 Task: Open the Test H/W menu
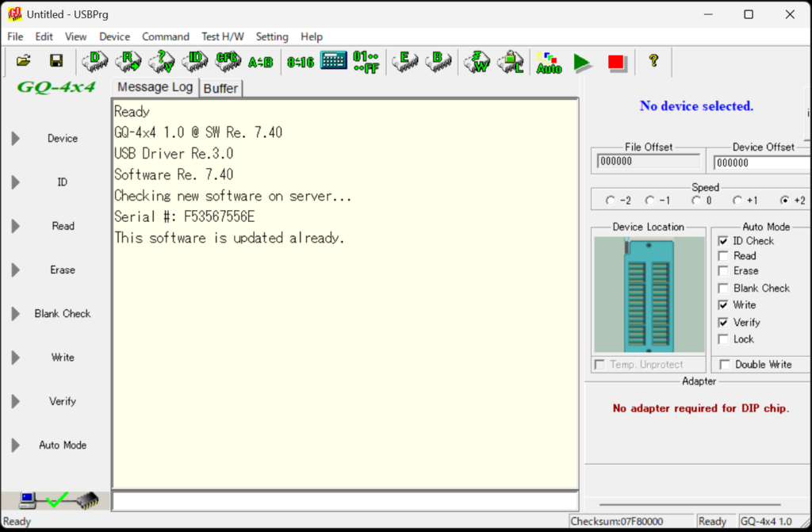(x=222, y=36)
